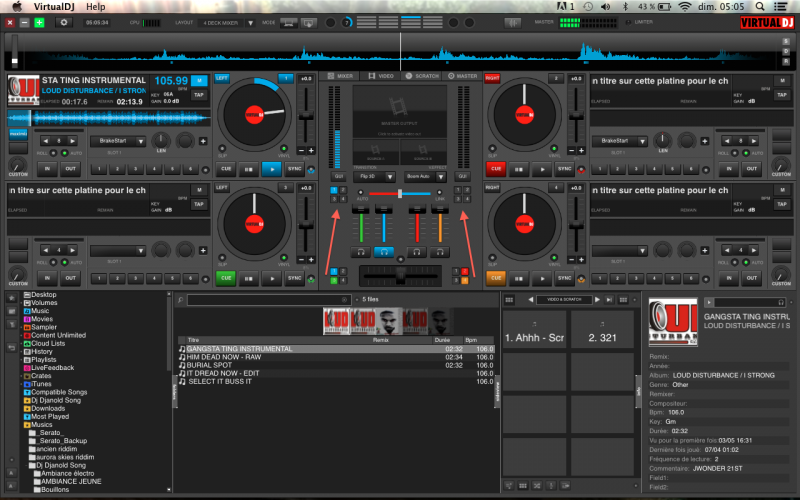This screenshot has width=800, height=500.
Task: Click the pause/stop button on deck 1
Action: coord(248,169)
